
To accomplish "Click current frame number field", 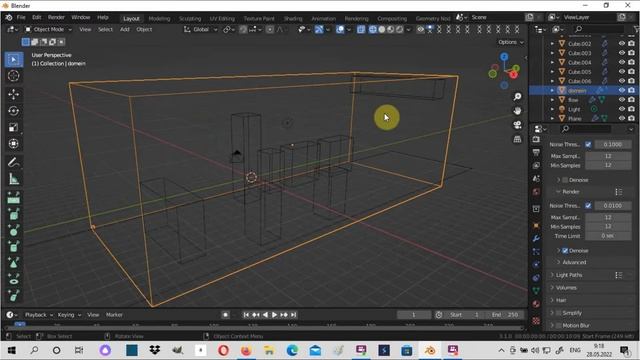I will (x=413, y=315).
